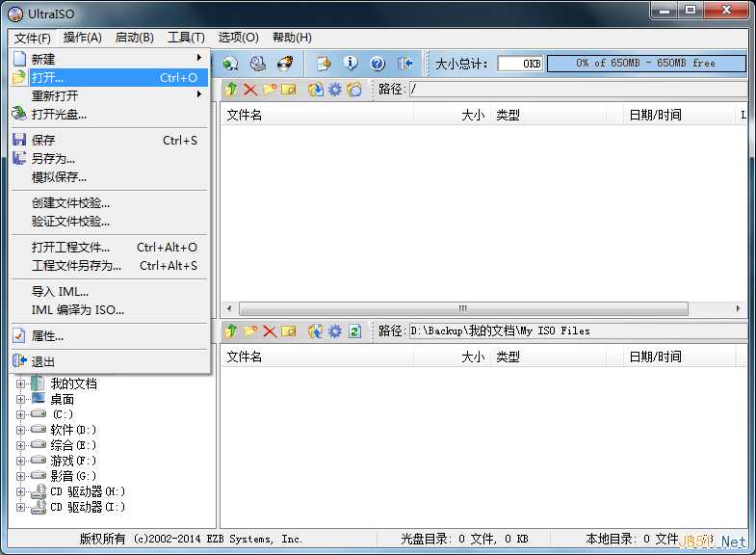This screenshot has height=555, width=756.
Task: Select 另存为... menu entry
Action: pos(110,159)
